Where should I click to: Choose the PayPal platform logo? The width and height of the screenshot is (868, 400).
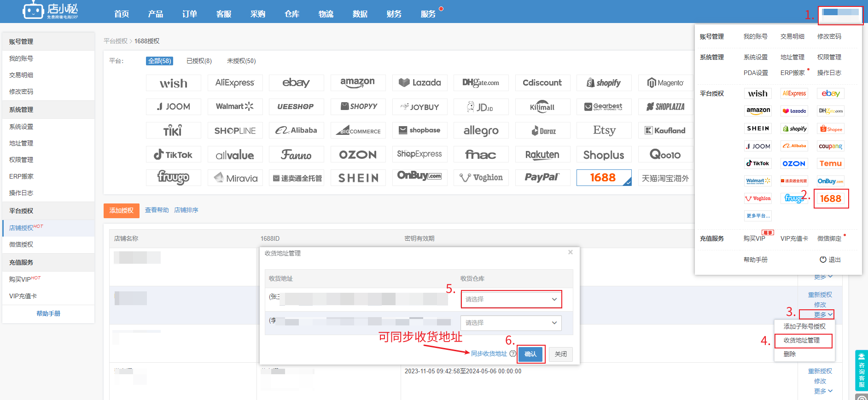pos(542,178)
